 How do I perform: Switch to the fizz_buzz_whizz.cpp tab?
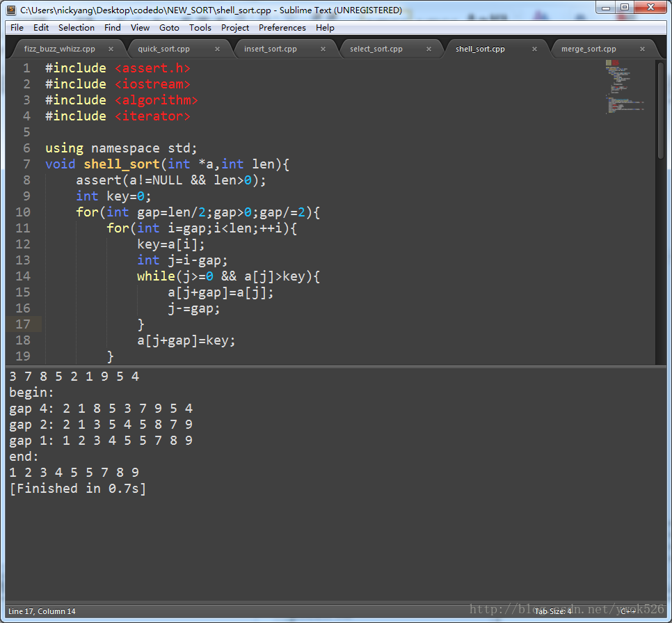tap(60, 49)
